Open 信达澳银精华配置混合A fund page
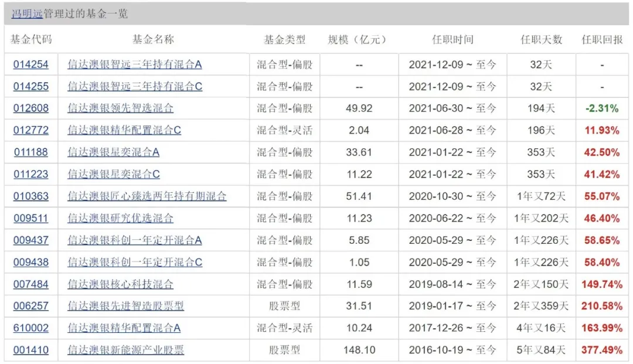Viewport: 633px width, 364px height. tap(124, 328)
